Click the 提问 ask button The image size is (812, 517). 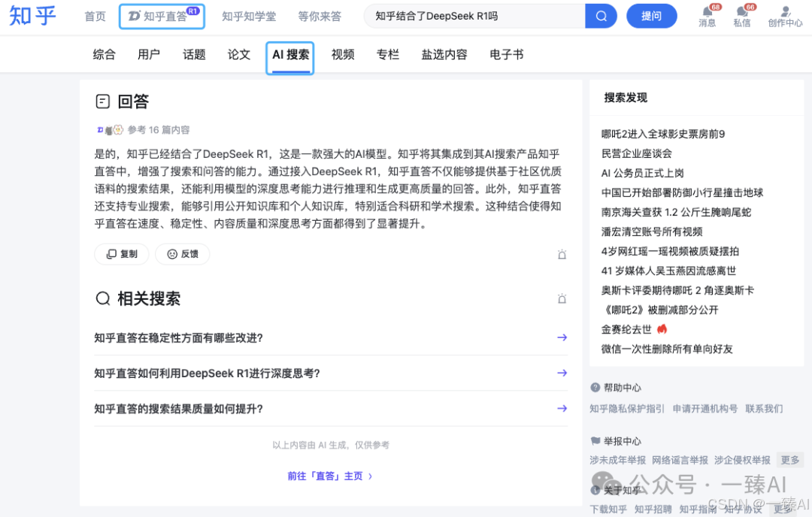pyautogui.click(x=651, y=16)
